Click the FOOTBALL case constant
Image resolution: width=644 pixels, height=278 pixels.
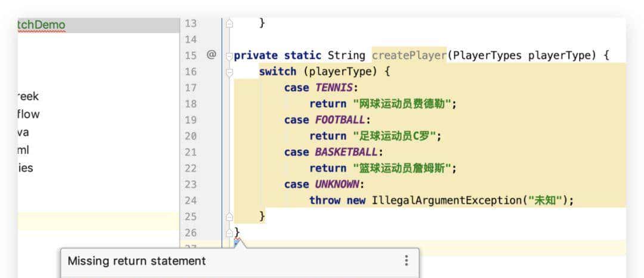(x=340, y=120)
